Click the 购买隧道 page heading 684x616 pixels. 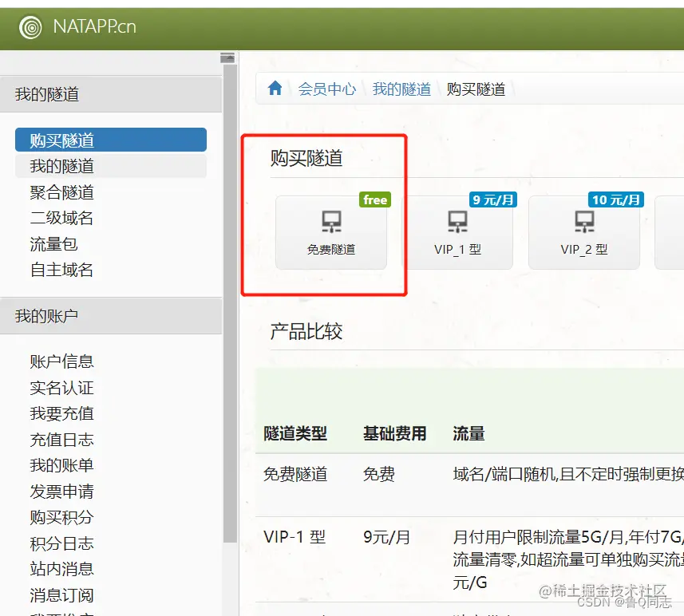pos(306,158)
